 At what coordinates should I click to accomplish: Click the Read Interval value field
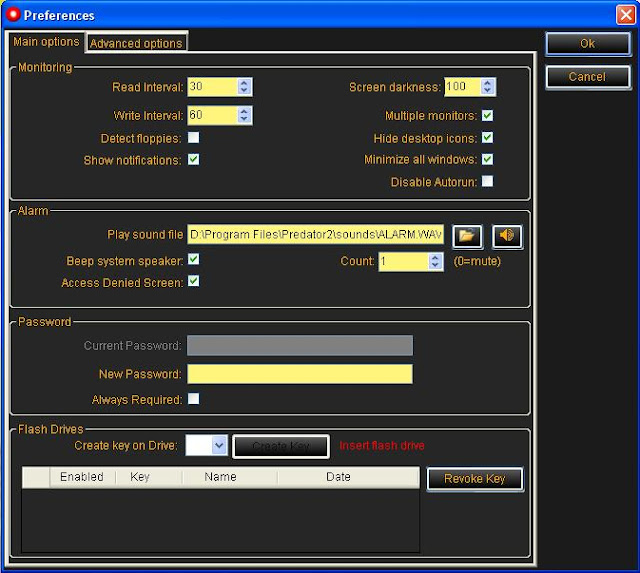click(213, 87)
